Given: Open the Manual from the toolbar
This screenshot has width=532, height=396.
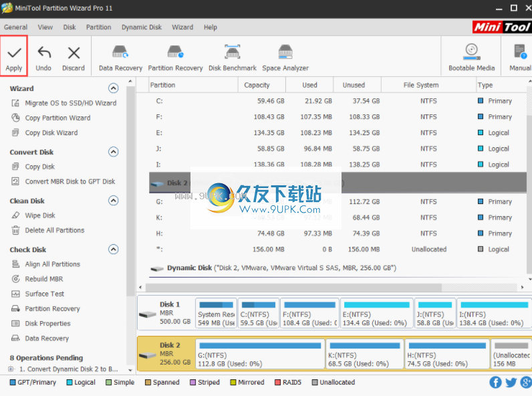Looking at the screenshot, I should 520,58.
